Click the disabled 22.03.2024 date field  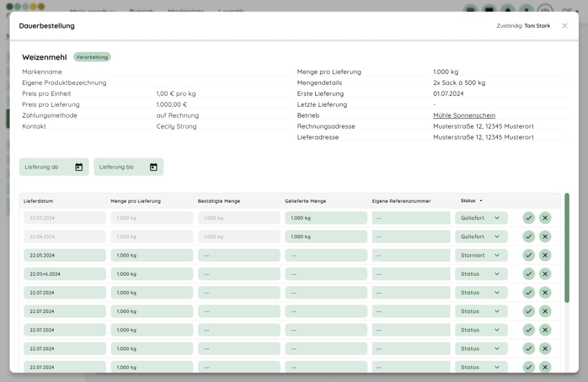[65, 218]
